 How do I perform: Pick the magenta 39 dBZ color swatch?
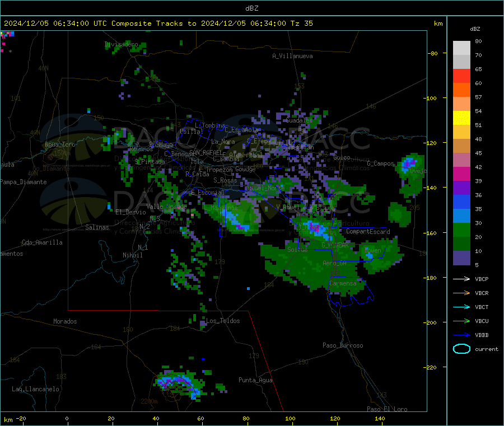tap(461, 174)
